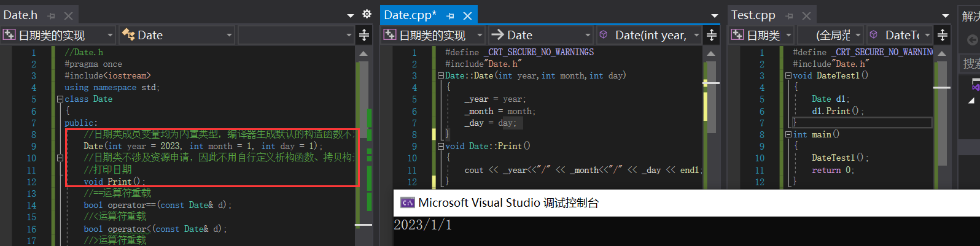The width and height of the screenshot is (980, 246).
Task: Open the global scope dropdown in Test.cpp
Action: pos(830,35)
